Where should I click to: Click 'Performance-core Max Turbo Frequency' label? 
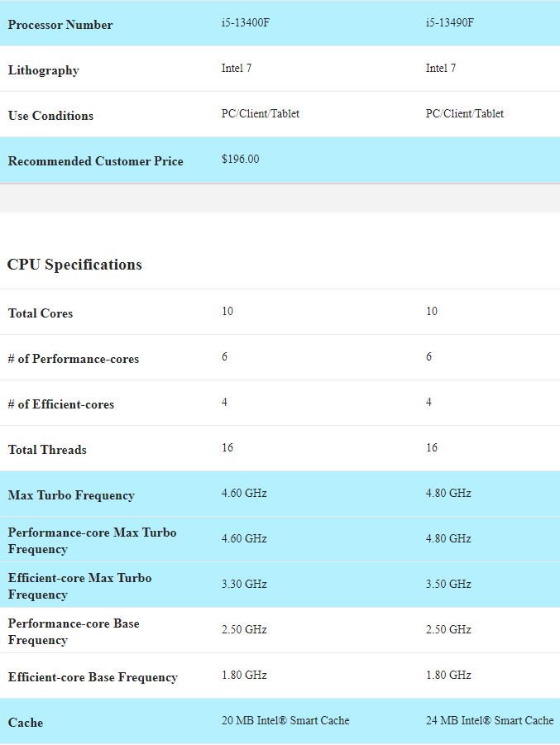tap(92, 541)
